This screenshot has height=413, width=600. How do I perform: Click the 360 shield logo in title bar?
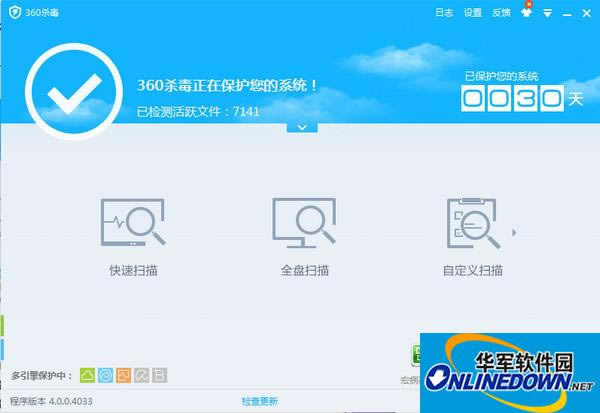point(15,12)
